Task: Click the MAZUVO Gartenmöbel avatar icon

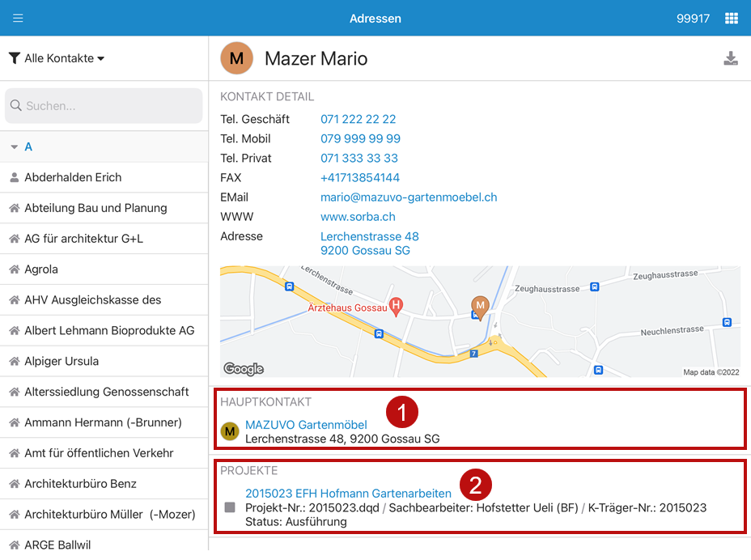Action: click(230, 431)
